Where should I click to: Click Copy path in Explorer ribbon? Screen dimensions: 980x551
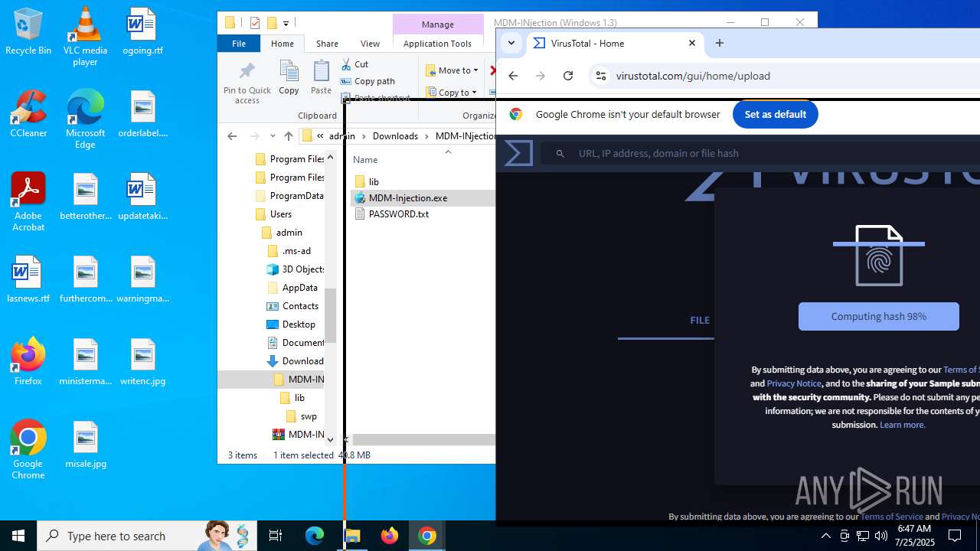pyautogui.click(x=367, y=81)
